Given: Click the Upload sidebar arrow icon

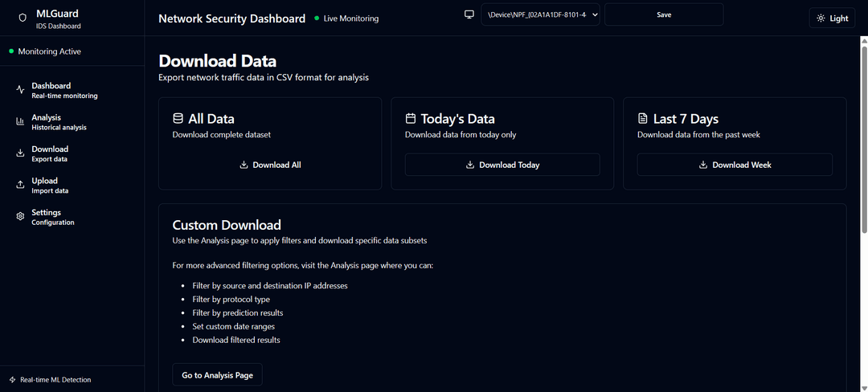Looking at the screenshot, I should pos(20,185).
